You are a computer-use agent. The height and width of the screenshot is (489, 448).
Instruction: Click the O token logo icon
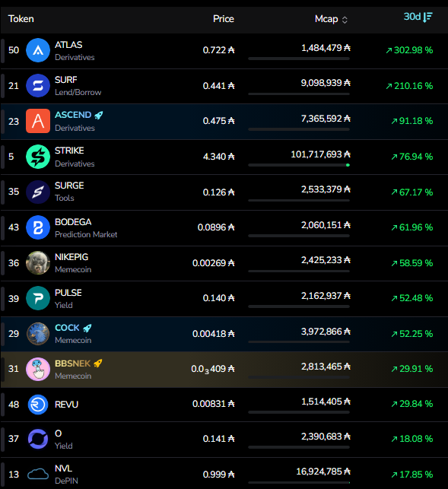click(x=38, y=439)
